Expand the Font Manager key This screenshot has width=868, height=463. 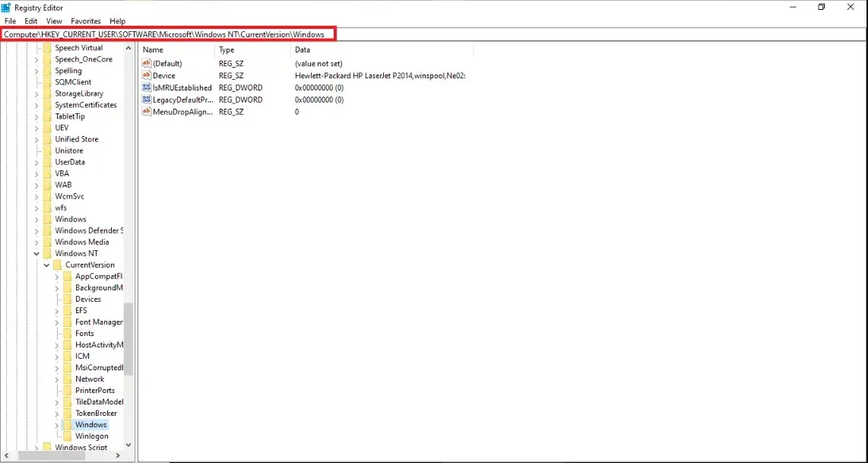tap(57, 322)
